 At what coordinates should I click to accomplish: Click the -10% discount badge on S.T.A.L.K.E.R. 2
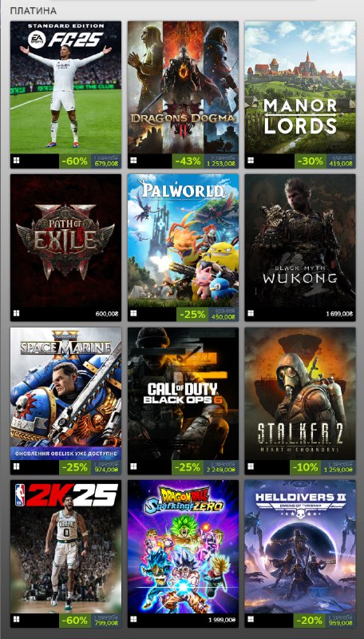[306, 467]
